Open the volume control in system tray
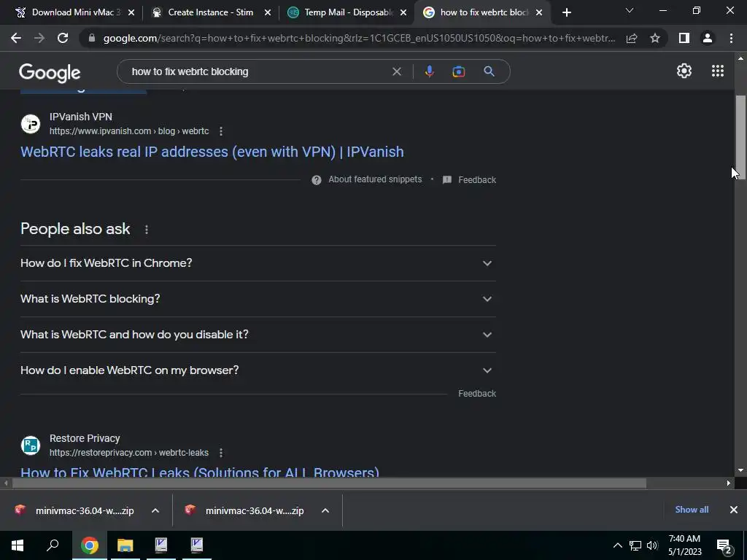The height and width of the screenshot is (560, 747). 652,545
